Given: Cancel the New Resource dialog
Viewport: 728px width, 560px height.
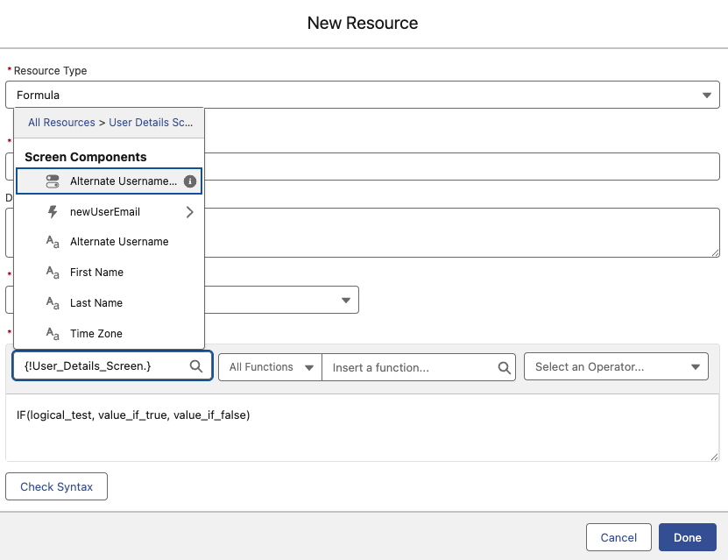Looking at the screenshot, I should click(618, 537).
